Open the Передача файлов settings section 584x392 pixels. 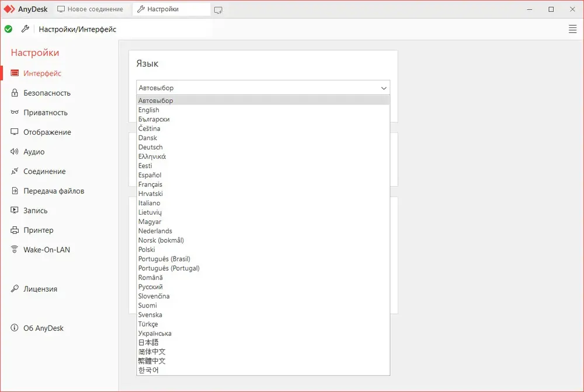click(x=54, y=191)
